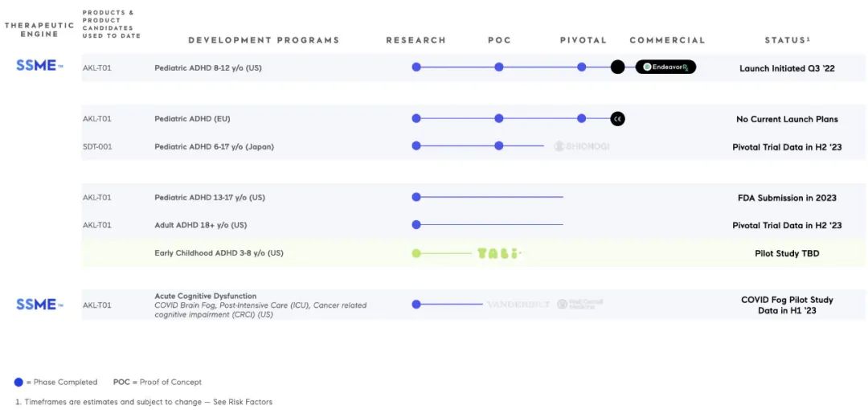Select the green research dot for Early Childhood ADHD

pyautogui.click(x=416, y=253)
